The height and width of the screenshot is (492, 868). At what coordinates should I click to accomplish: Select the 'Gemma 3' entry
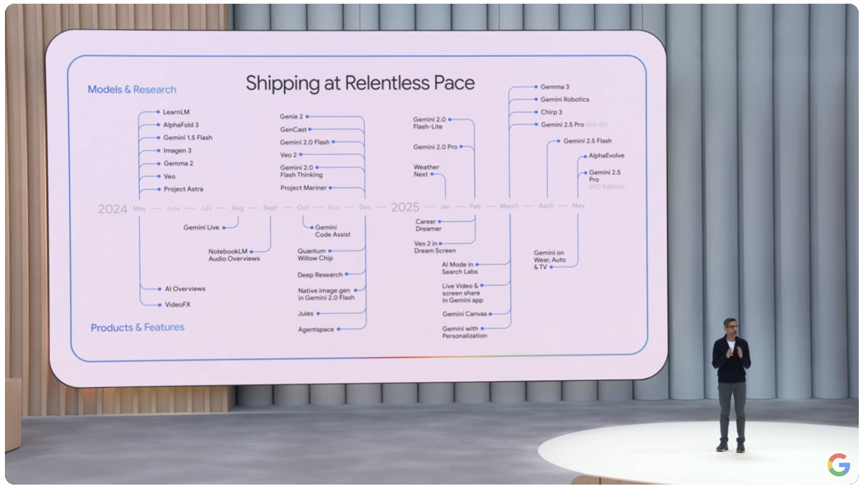click(x=554, y=87)
